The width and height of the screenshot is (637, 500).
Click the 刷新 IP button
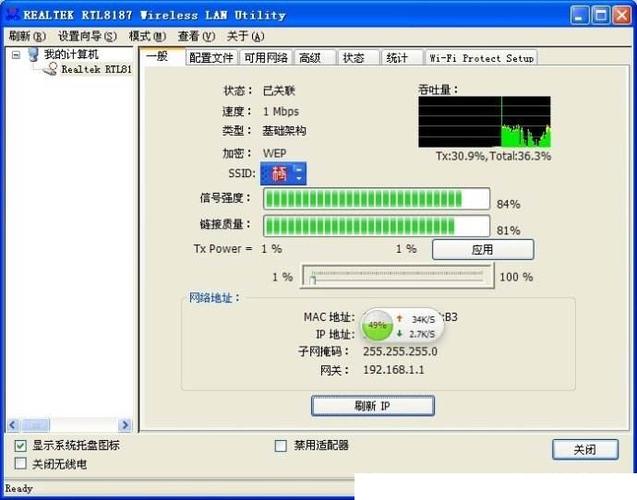pos(373,405)
